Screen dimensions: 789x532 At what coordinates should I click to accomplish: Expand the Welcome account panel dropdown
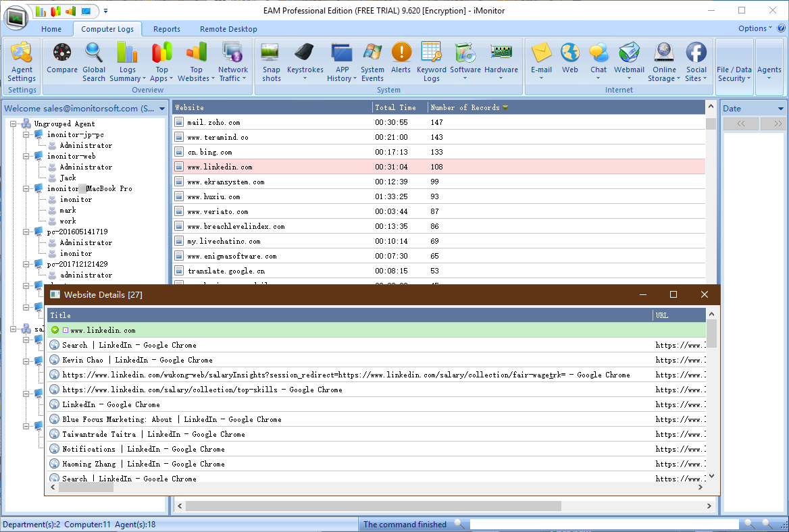pyautogui.click(x=162, y=109)
